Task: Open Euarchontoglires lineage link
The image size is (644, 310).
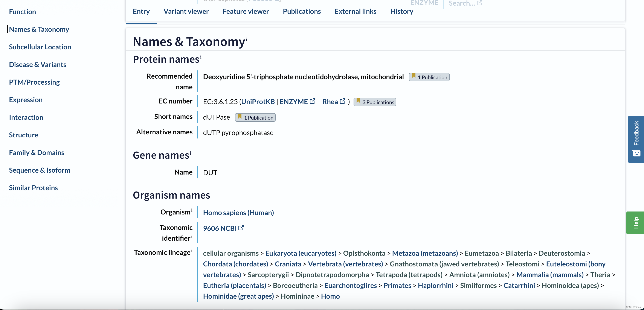Action: coord(351,286)
